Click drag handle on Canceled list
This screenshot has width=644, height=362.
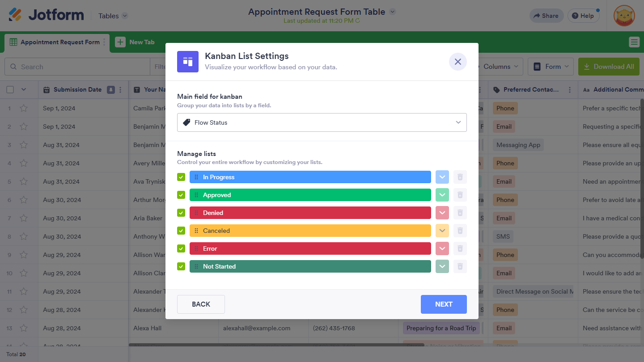point(196,231)
